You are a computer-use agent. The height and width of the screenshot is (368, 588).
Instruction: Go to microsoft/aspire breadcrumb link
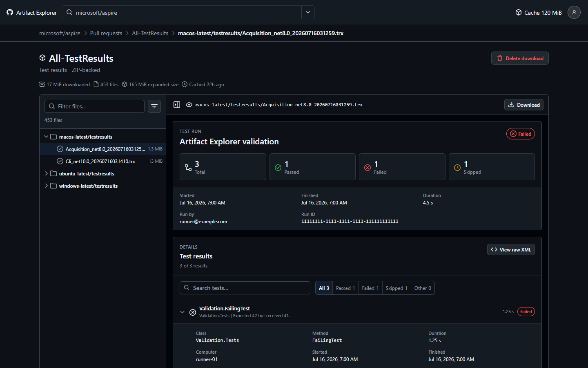(60, 33)
